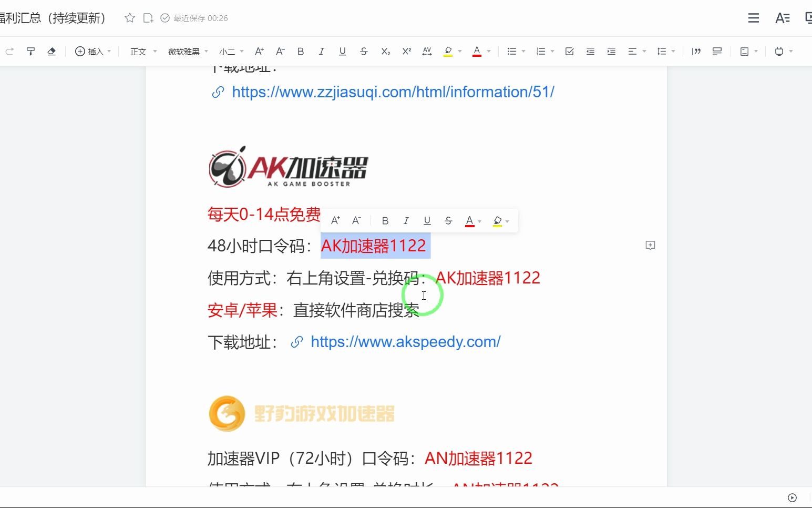Apply subscript formatting
This screenshot has height=508, width=812.
385,52
